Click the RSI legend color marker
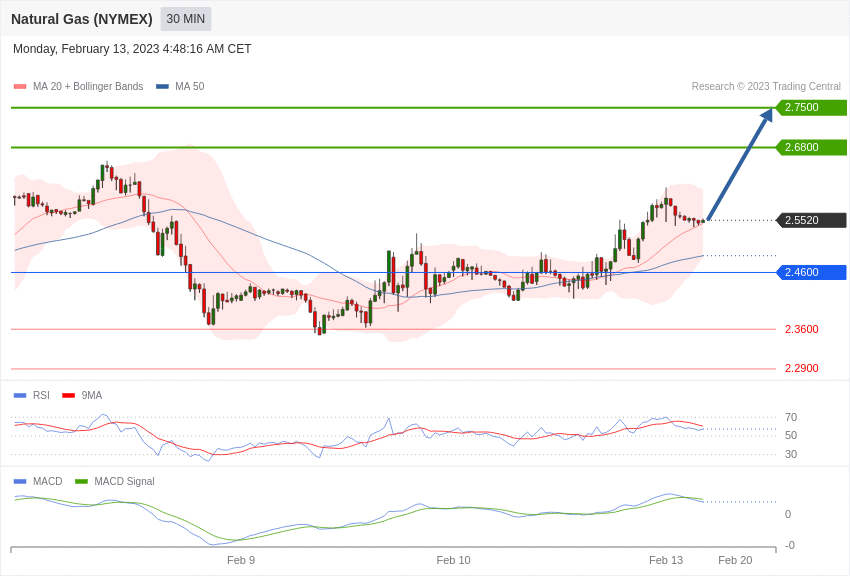 click(x=20, y=396)
